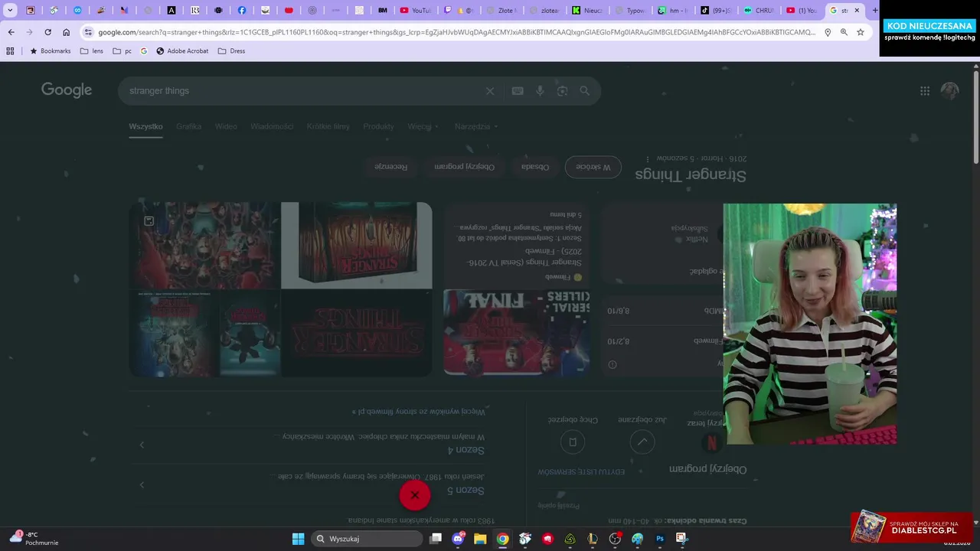Click the Chrome address bar URL

pos(456,32)
